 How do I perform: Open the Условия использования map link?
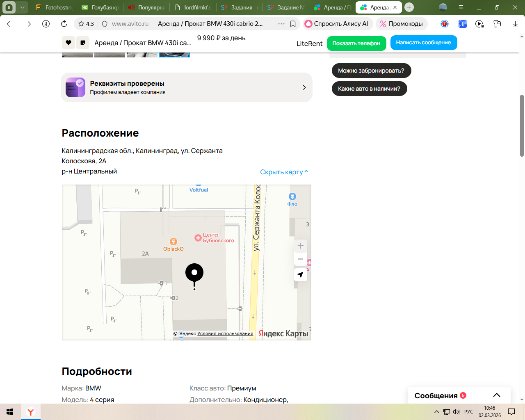pos(225,333)
